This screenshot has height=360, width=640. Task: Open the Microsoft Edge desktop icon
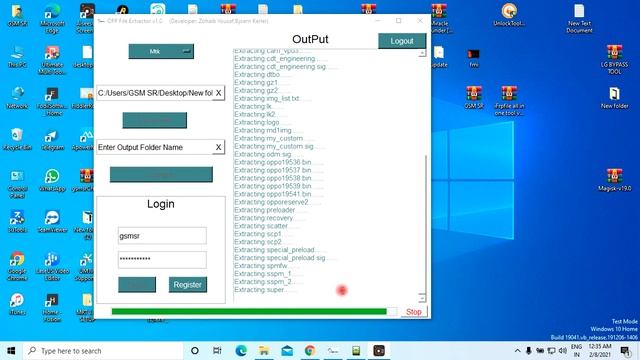point(52,18)
